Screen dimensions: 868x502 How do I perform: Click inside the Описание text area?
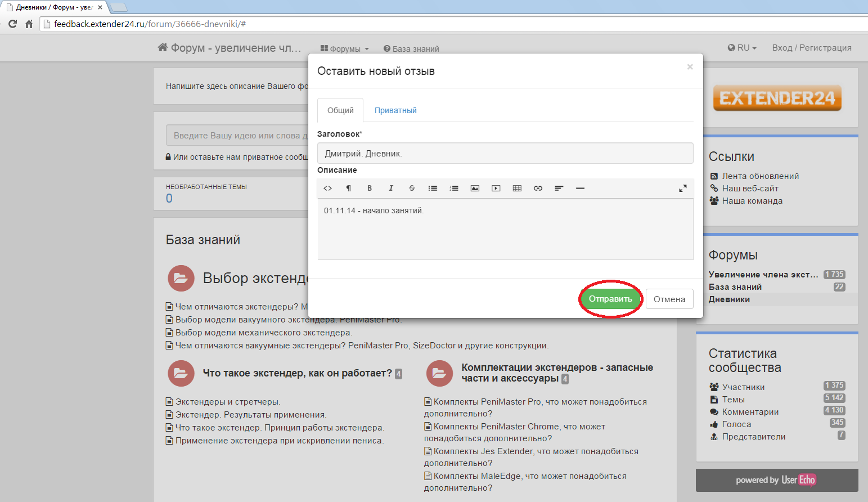tap(505, 229)
